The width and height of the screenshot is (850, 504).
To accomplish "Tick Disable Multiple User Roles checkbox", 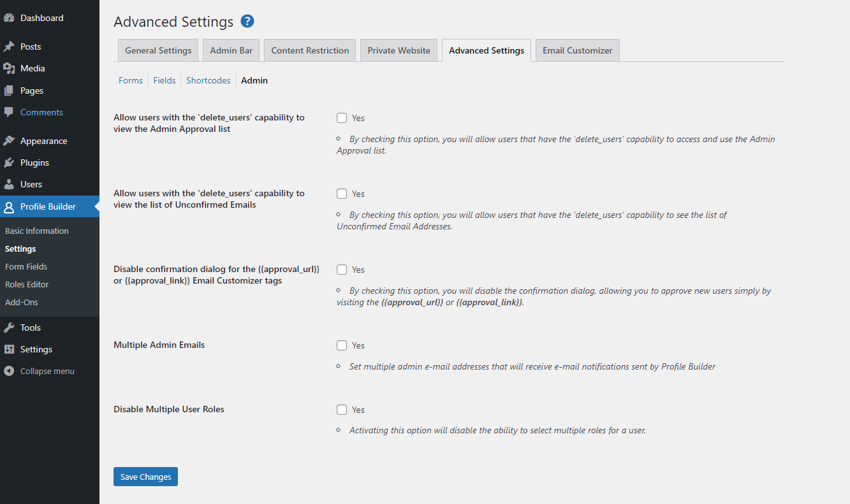I will point(342,410).
